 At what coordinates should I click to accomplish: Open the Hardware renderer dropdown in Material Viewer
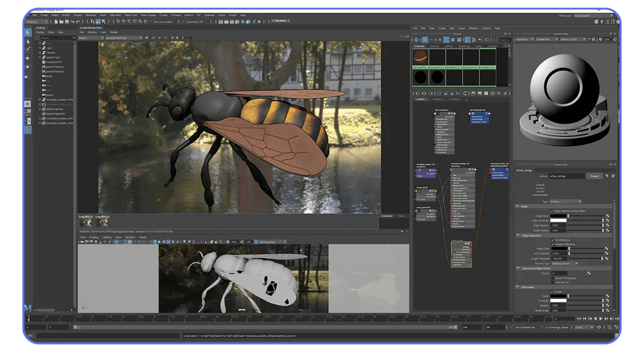525,39
